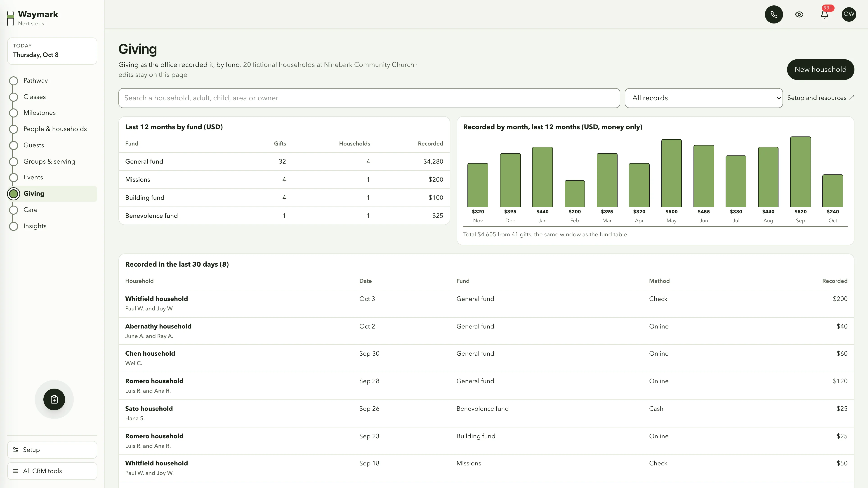This screenshot has width=868, height=488.
Task: Click the May $500 bar
Action: coord(671,173)
